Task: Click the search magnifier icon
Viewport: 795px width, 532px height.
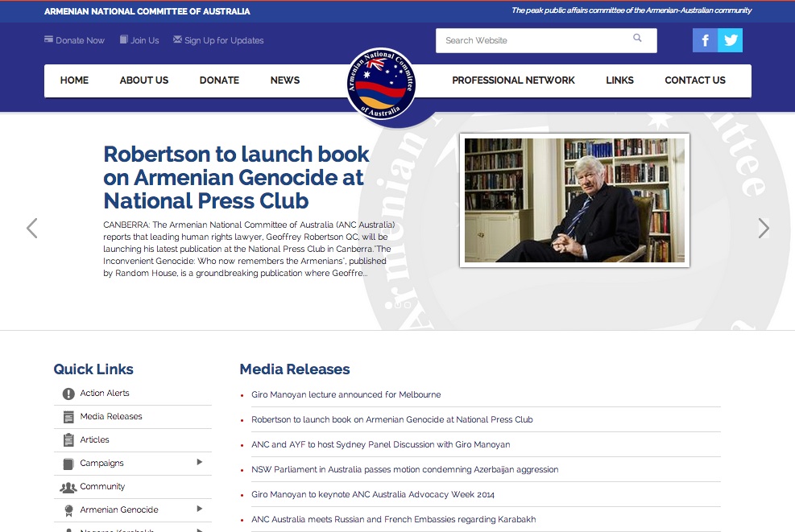Action: (637, 38)
